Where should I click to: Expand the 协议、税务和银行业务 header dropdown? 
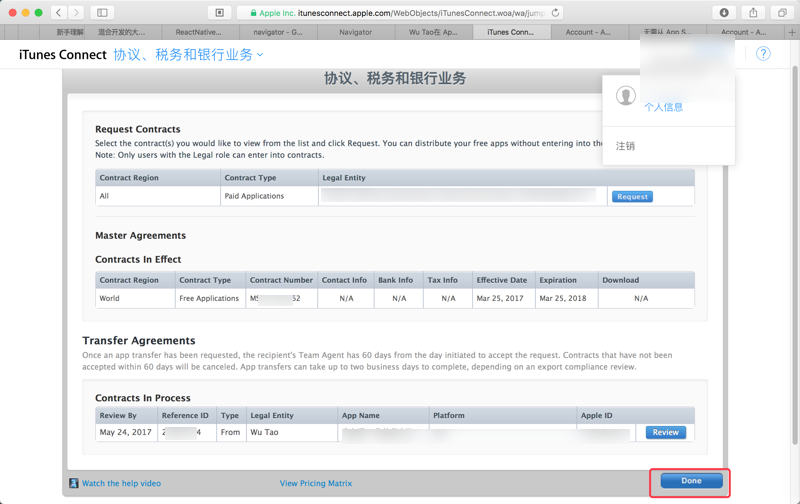click(188, 55)
